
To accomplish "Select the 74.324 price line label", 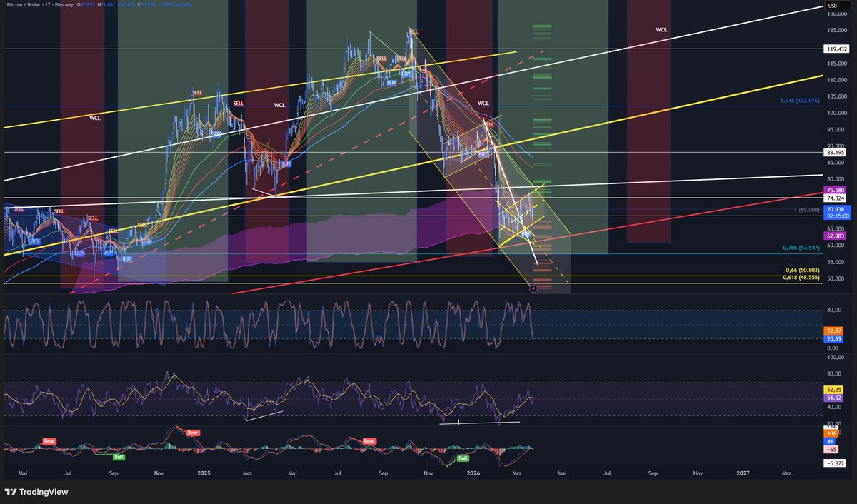I will 834,198.
